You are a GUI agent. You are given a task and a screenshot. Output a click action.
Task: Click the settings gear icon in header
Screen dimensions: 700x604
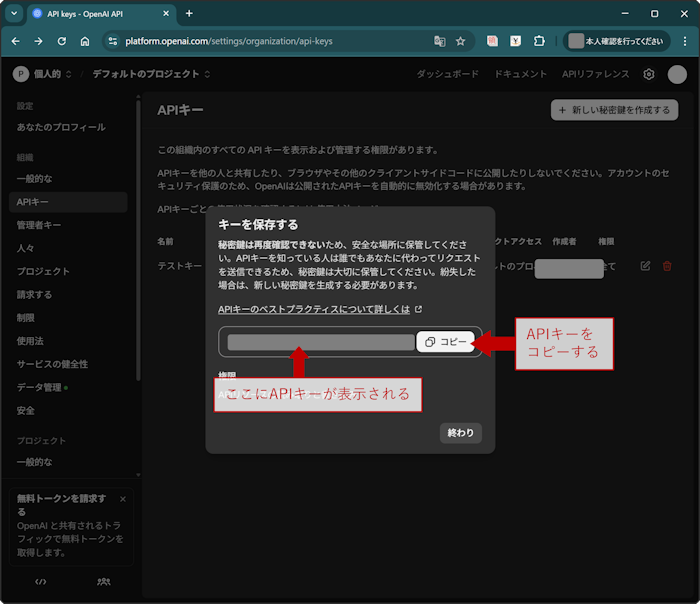click(649, 74)
